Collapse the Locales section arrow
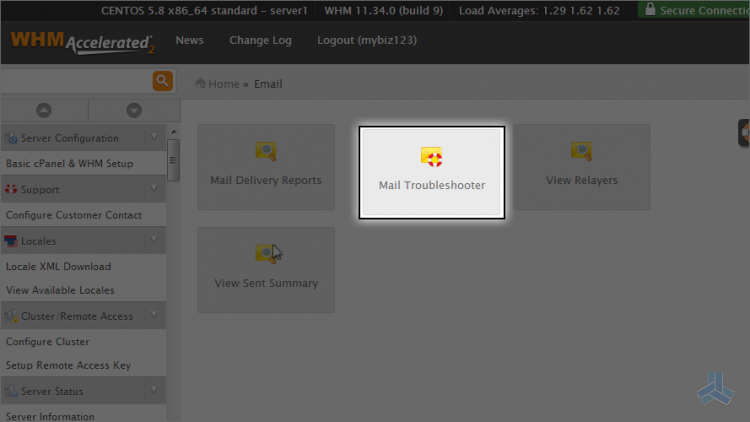 pos(154,240)
